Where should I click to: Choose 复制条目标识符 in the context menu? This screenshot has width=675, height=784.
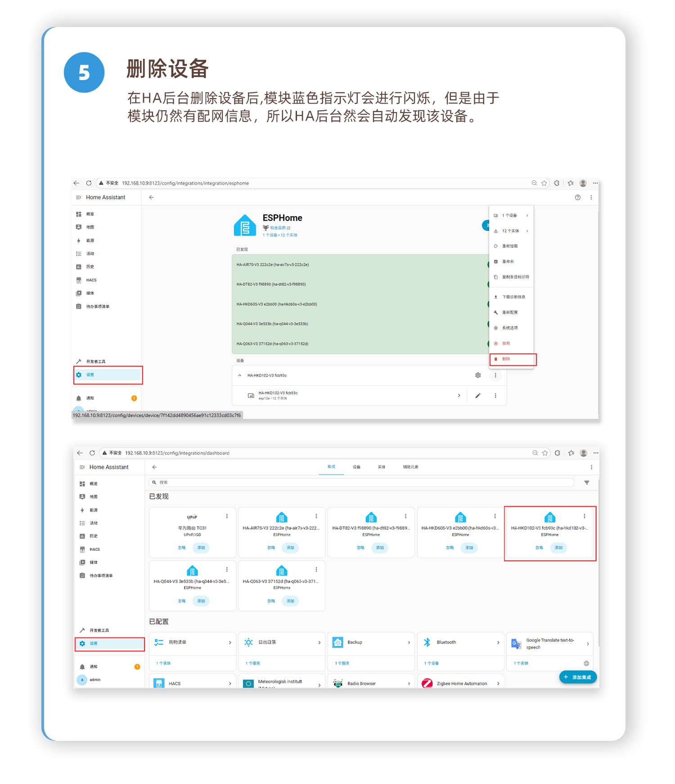point(511,277)
